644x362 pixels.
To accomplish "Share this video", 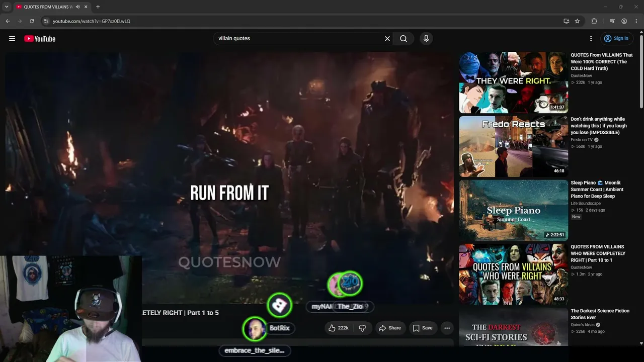I will point(390,328).
